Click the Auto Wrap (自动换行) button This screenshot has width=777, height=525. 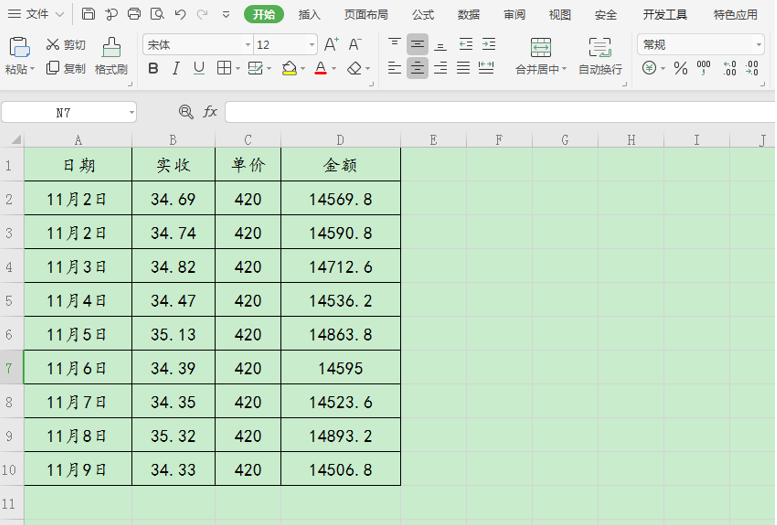pos(600,56)
